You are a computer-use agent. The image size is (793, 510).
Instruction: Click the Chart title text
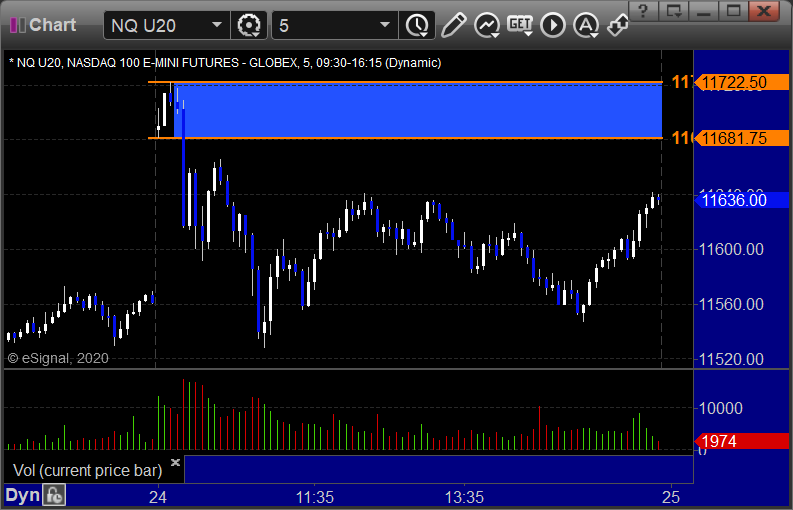point(53,25)
